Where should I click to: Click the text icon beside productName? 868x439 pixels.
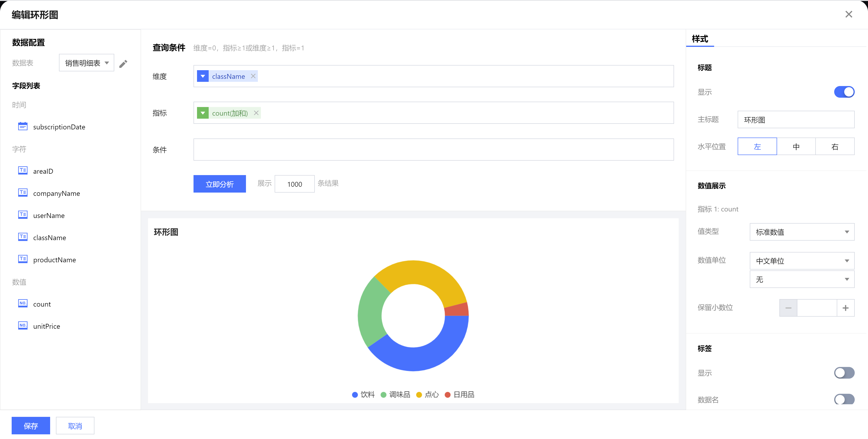(x=23, y=259)
